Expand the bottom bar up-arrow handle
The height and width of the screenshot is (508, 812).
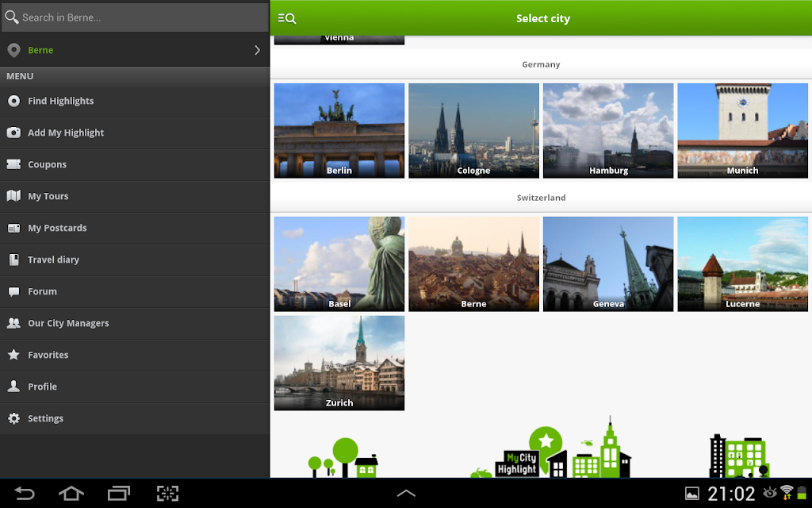pyautogui.click(x=406, y=493)
